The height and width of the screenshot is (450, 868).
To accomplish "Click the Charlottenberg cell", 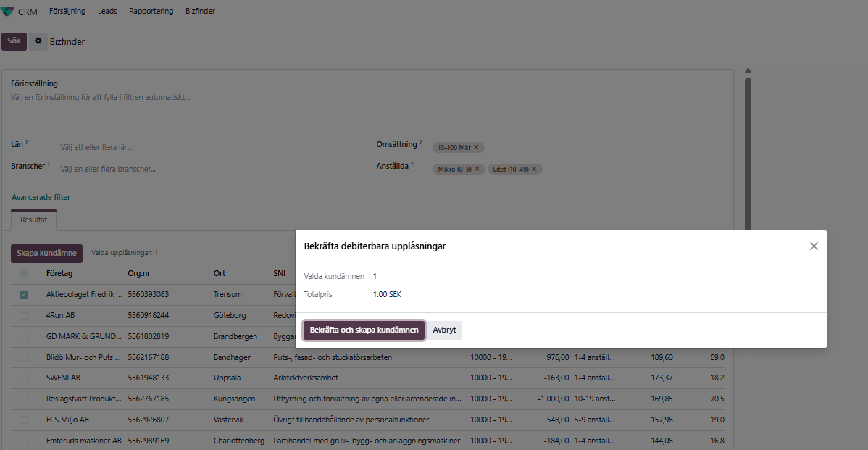I will (x=239, y=441).
